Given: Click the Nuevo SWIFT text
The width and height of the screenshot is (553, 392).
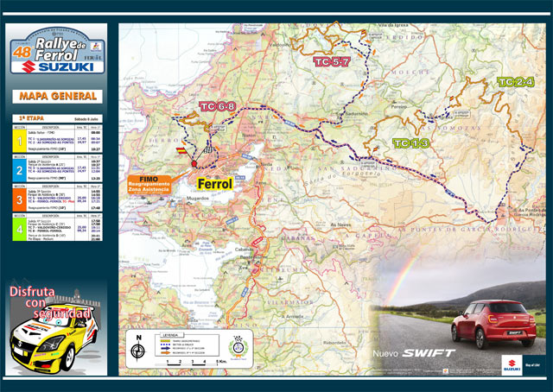Looking at the screenshot, I should pyautogui.click(x=414, y=353).
